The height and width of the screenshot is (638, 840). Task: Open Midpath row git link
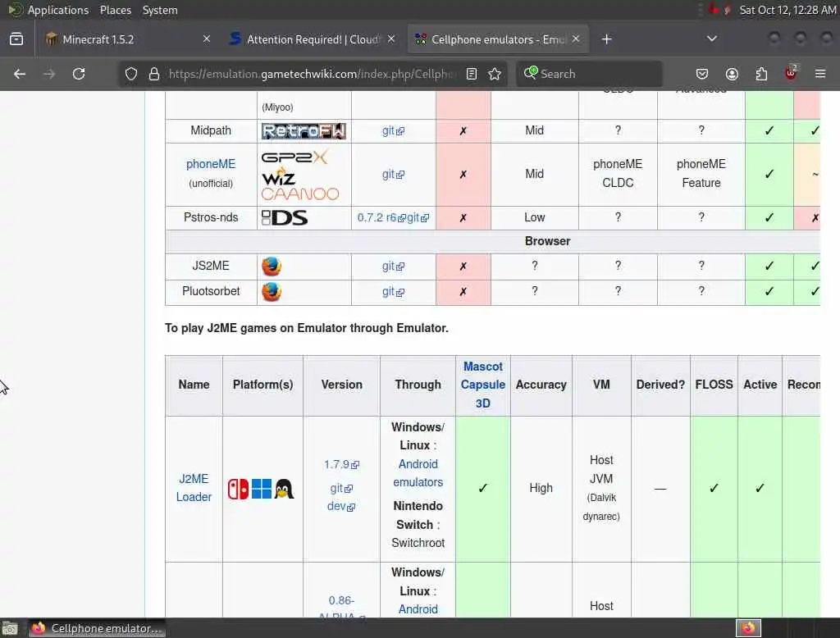(393, 130)
